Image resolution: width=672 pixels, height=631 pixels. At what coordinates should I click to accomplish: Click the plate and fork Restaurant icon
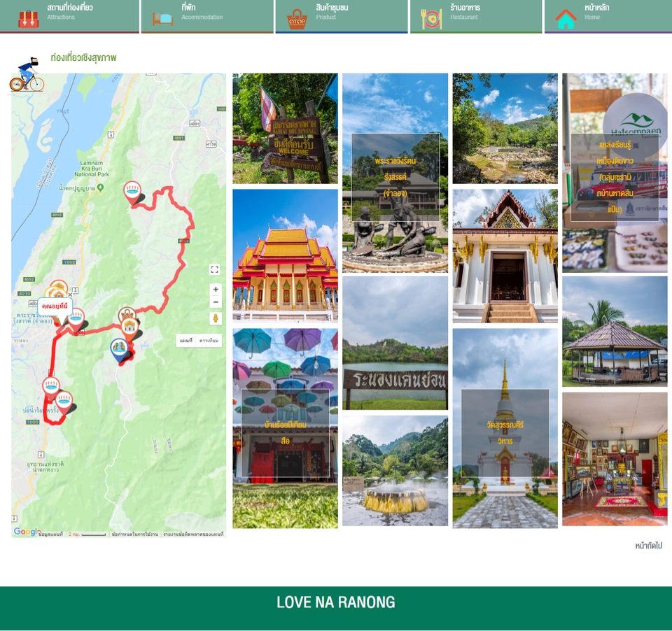tap(432, 20)
